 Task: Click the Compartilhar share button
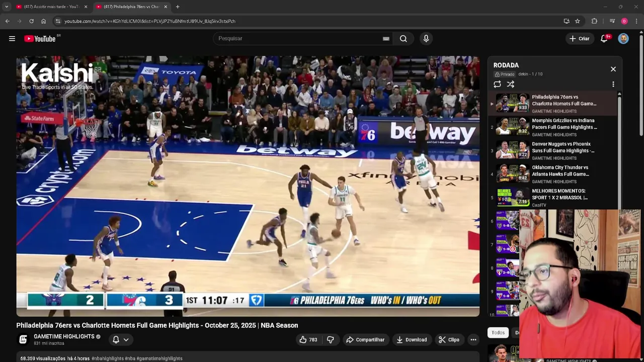[x=366, y=340]
